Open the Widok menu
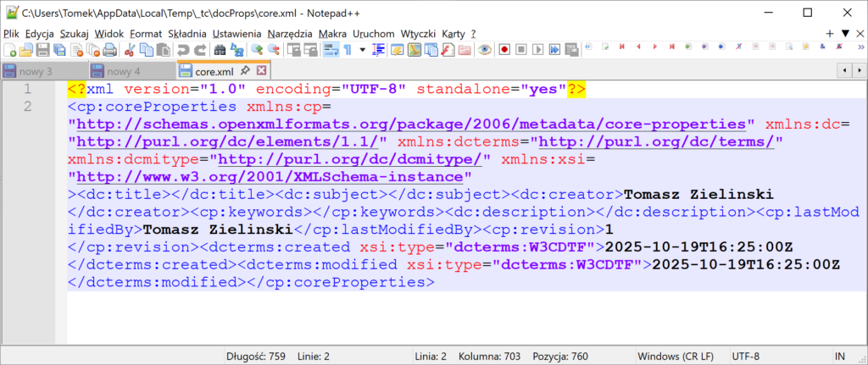Screen dimensions: 868x365 109,33
